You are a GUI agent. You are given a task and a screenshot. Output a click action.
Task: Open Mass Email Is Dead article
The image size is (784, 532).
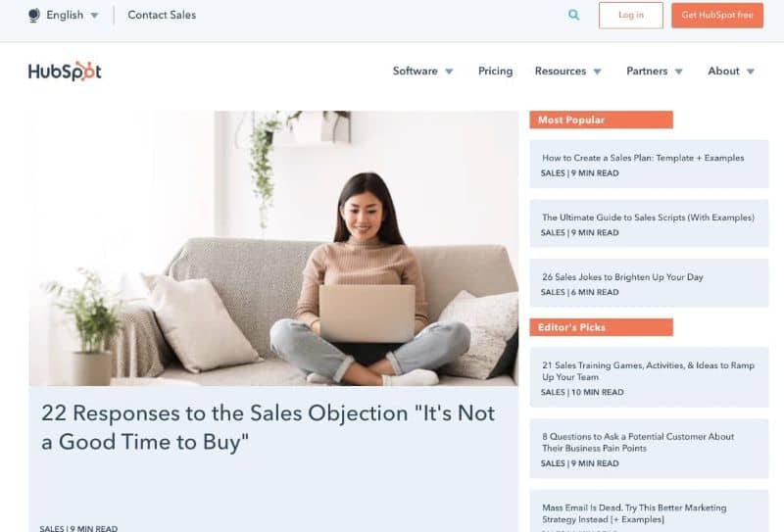pos(634,513)
